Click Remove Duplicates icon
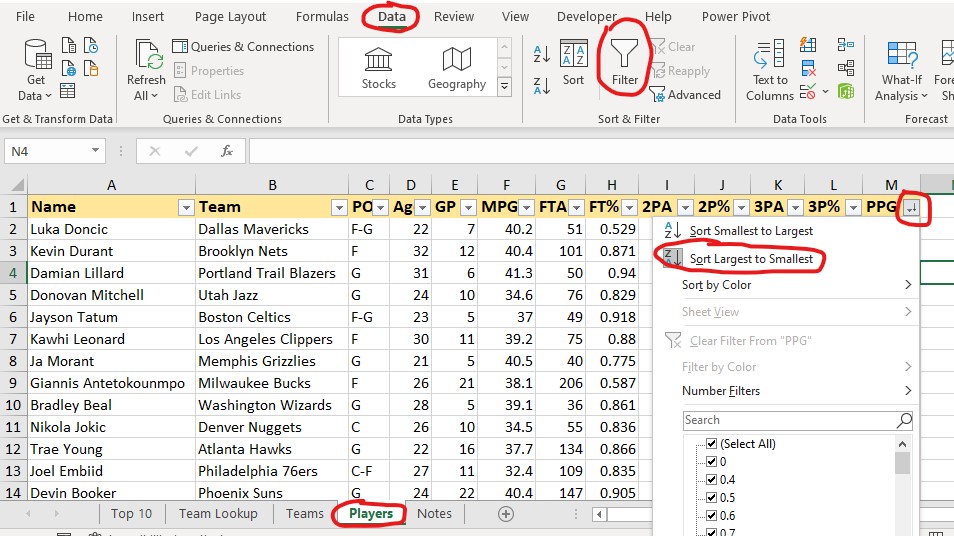The image size is (954, 536). [x=808, y=68]
